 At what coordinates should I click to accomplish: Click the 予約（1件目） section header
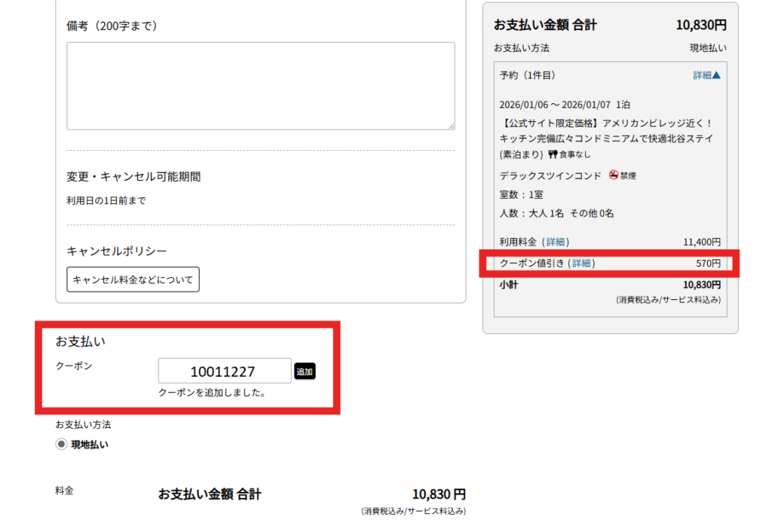pos(527,75)
